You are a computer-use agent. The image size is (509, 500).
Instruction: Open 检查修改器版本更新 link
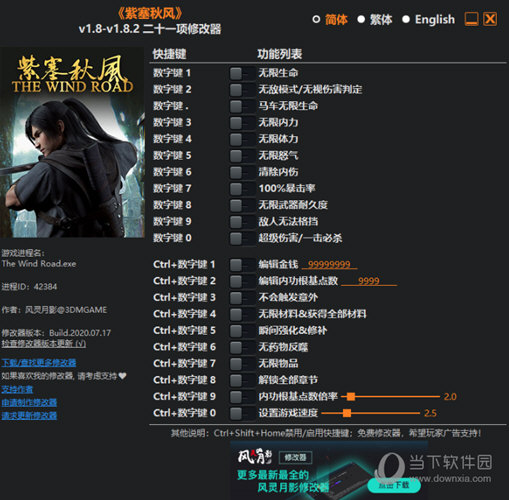(44, 344)
